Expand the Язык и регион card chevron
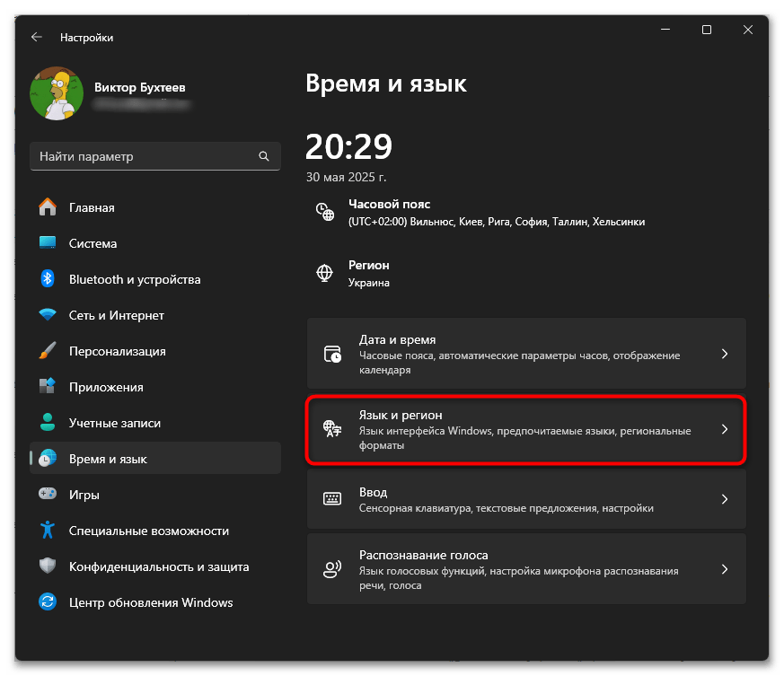The height and width of the screenshot is (676, 784). [725, 431]
